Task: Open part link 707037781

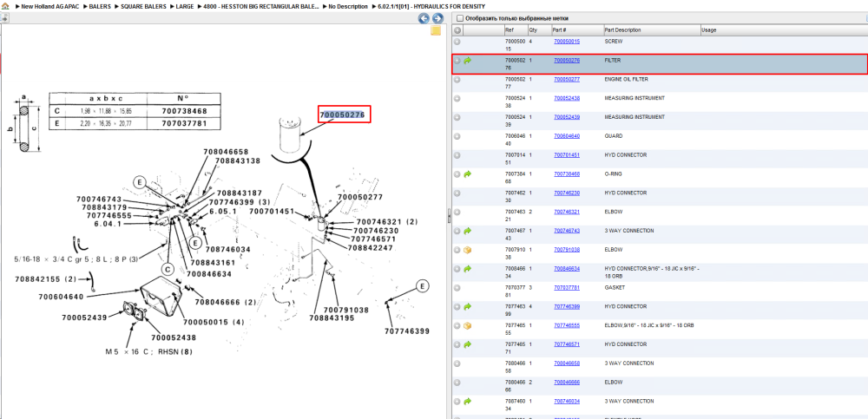Action: coord(567,287)
